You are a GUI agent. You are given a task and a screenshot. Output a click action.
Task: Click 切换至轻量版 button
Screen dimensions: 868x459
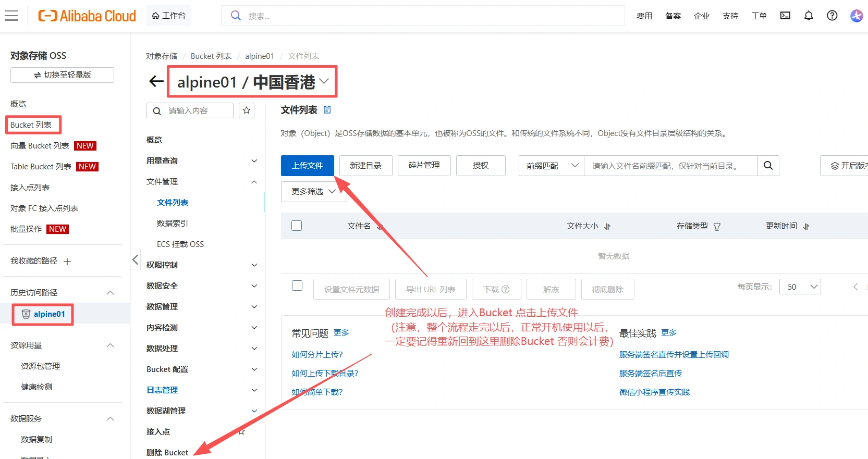(x=62, y=75)
